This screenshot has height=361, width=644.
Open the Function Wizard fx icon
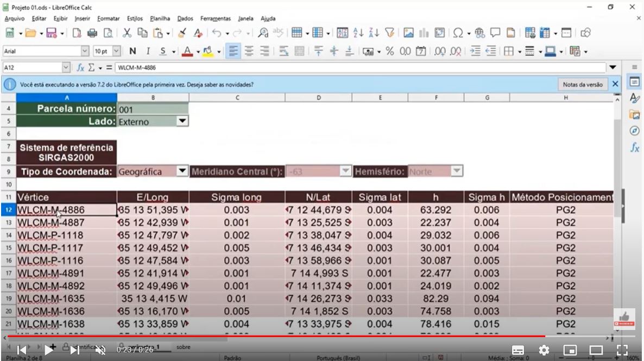pyautogui.click(x=80, y=67)
